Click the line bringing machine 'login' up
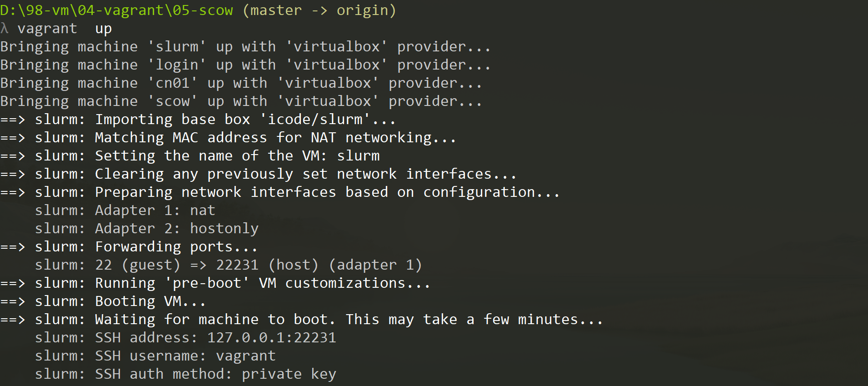 click(x=245, y=65)
